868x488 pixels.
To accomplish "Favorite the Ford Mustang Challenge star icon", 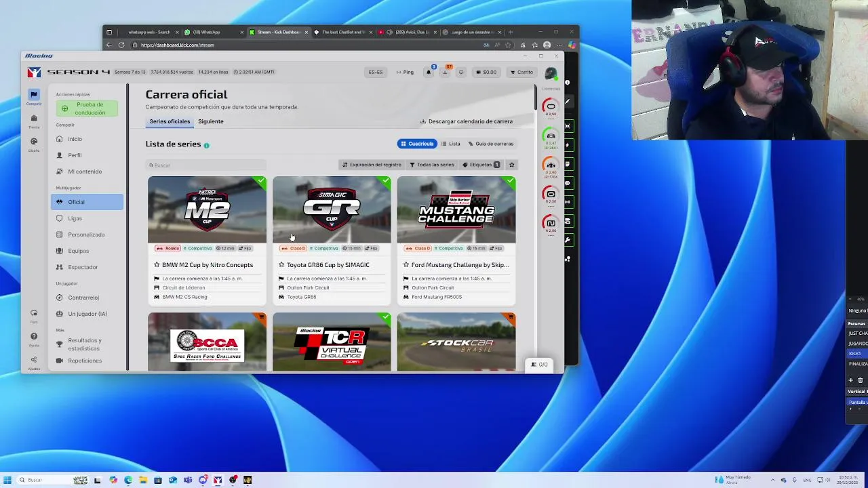I will [406, 265].
